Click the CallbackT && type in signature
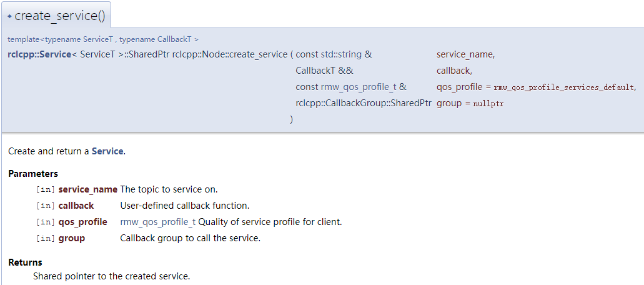This screenshot has width=644, height=285. click(324, 71)
